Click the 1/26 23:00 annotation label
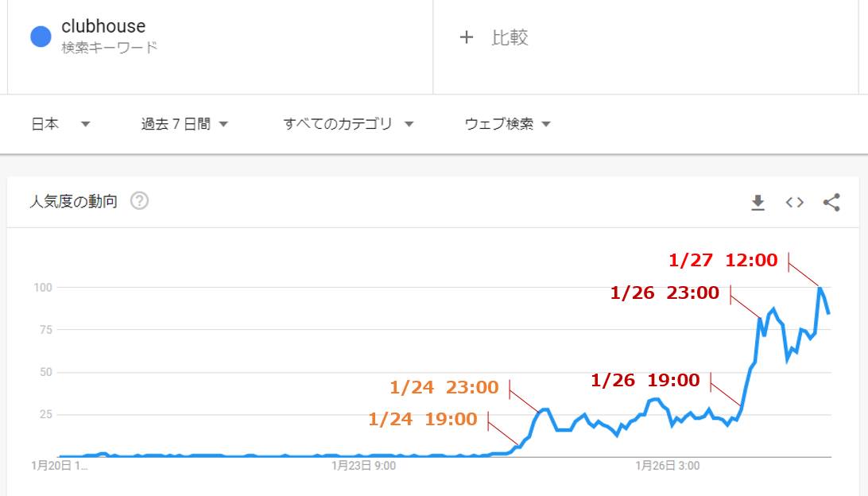 coord(665,293)
